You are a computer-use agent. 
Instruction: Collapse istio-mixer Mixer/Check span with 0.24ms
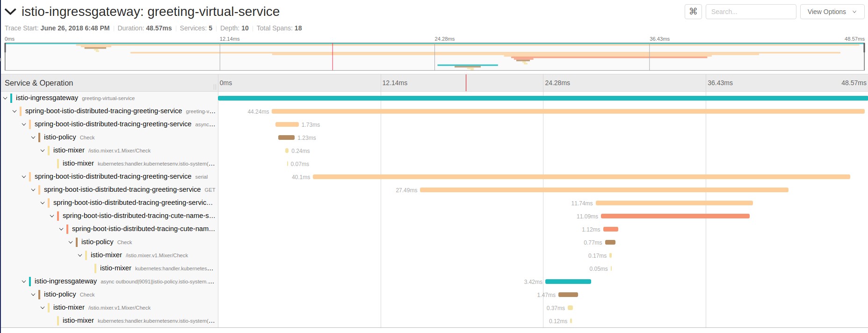click(x=43, y=151)
